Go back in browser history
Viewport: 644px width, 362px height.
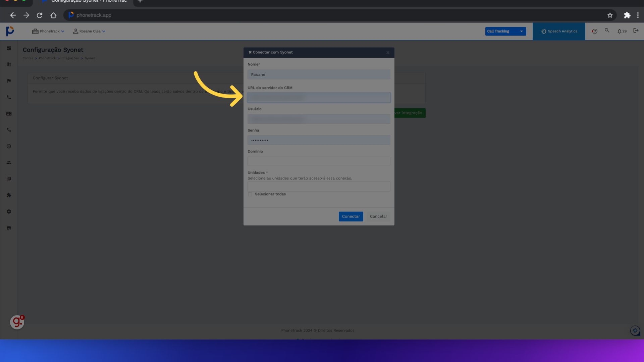coord(13,15)
